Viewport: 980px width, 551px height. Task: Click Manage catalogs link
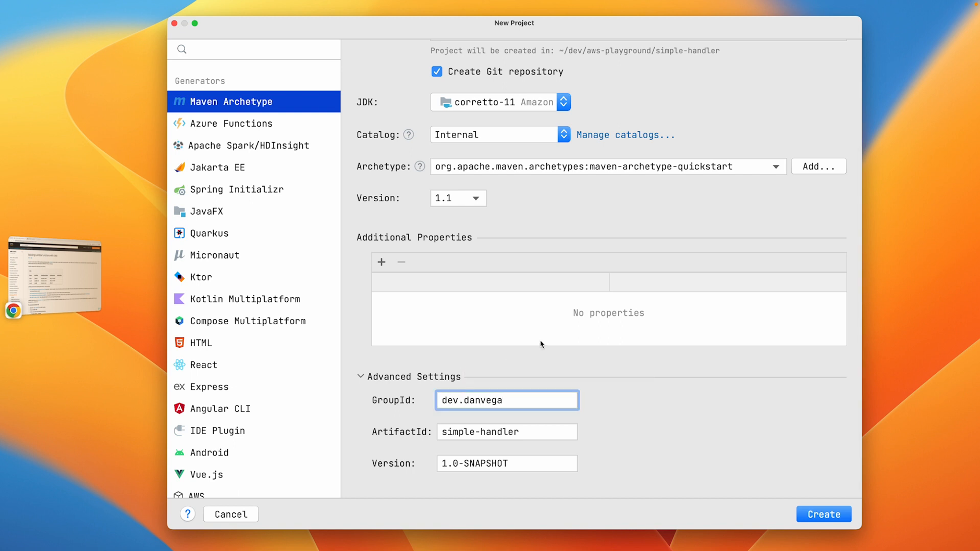point(625,134)
